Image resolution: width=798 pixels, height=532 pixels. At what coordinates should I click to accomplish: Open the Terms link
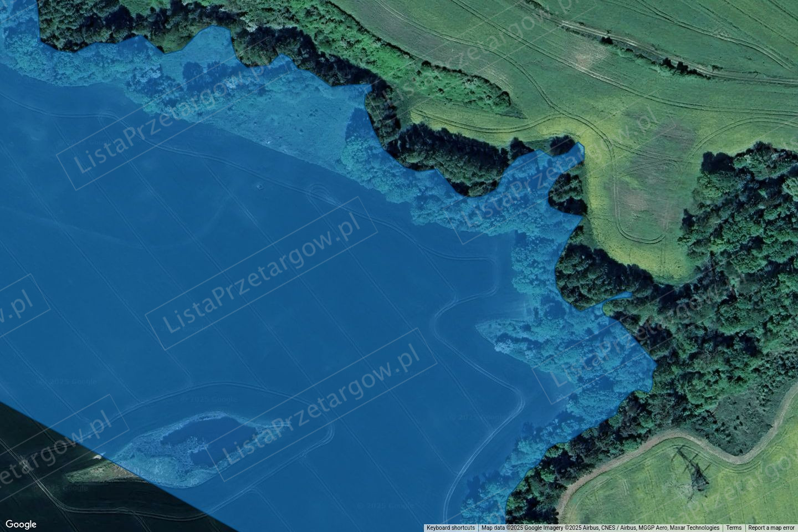point(734,528)
